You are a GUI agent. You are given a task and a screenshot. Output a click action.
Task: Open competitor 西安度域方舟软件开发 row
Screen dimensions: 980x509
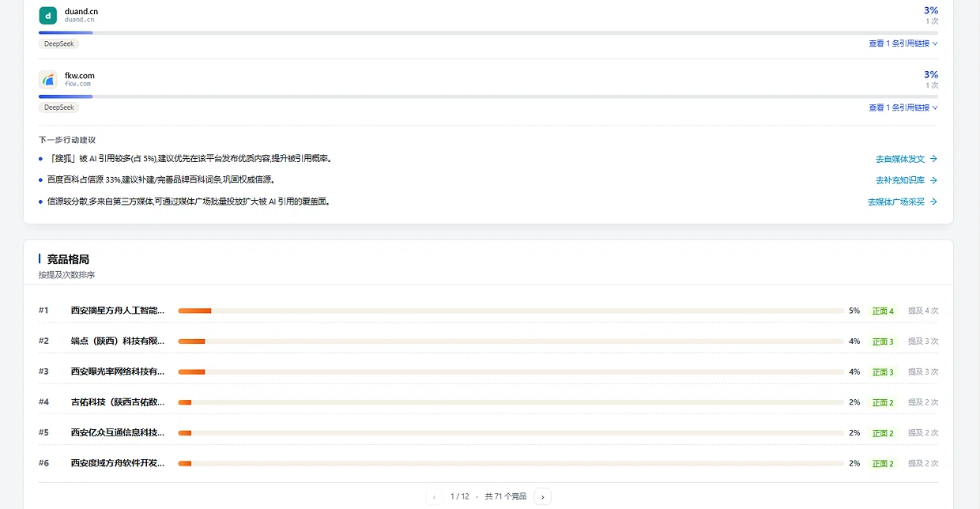[x=488, y=463]
